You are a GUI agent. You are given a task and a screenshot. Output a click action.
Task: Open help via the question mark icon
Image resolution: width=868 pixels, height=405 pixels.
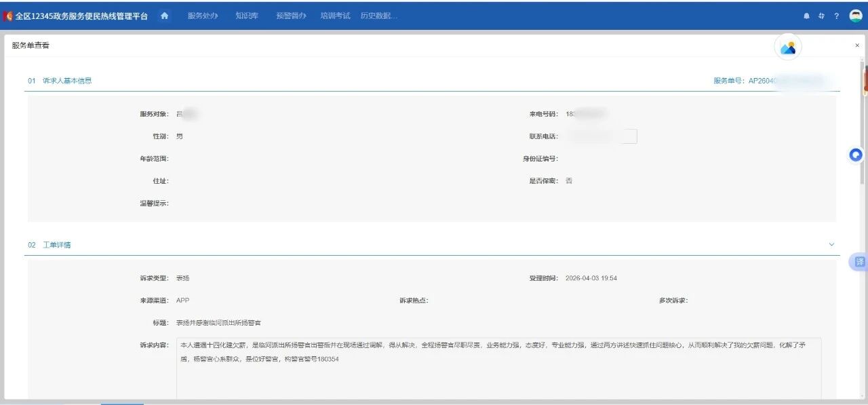pos(836,16)
